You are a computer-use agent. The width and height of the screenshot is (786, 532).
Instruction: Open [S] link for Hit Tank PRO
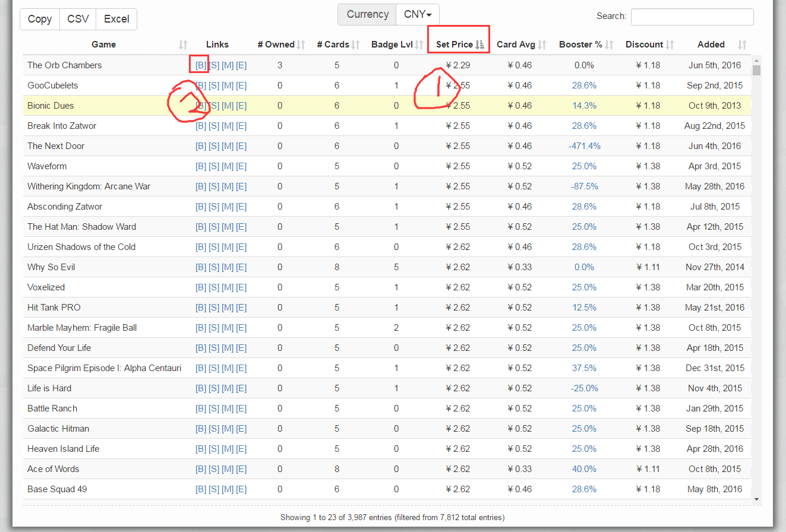pyautogui.click(x=214, y=308)
